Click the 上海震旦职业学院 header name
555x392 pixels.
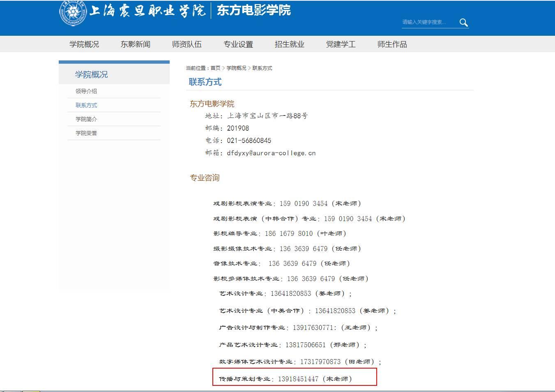click(147, 10)
